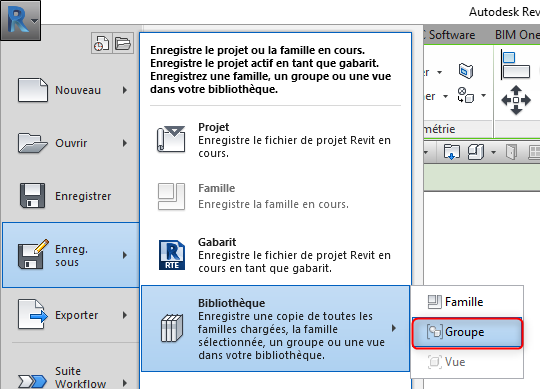540x389 pixels.
Task: Open dropdown arrow next to 3D box icon
Action: pyautogui.click(x=494, y=152)
